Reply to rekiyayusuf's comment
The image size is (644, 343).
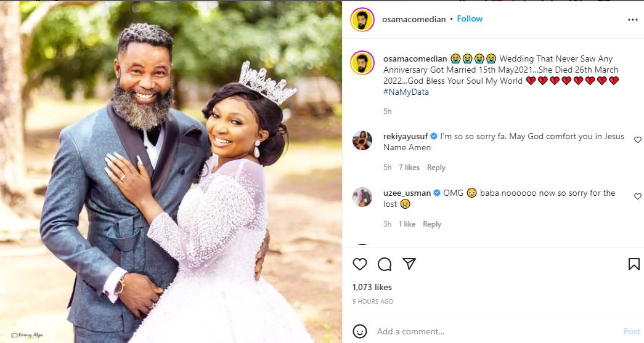[436, 167]
